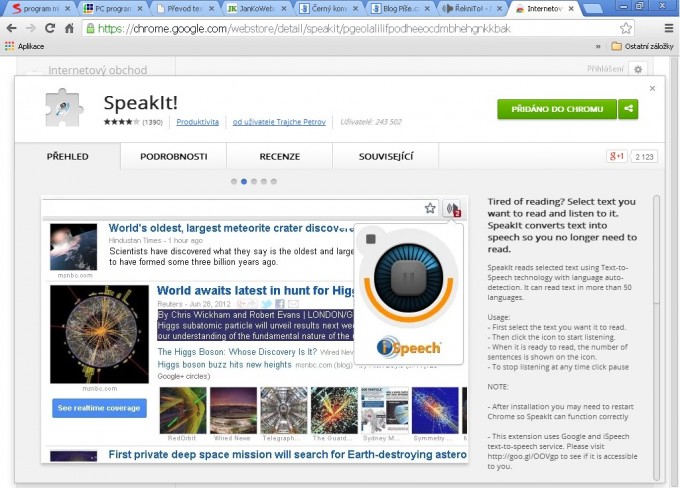
Task: Click the Higgs particle collision large thumbnail
Action: pyautogui.click(x=99, y=334)
